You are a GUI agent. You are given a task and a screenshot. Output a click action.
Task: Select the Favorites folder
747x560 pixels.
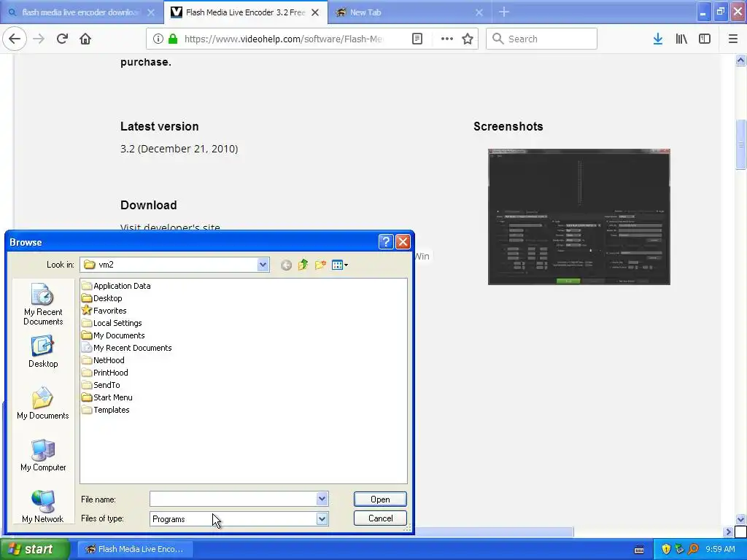pos(104,311)
